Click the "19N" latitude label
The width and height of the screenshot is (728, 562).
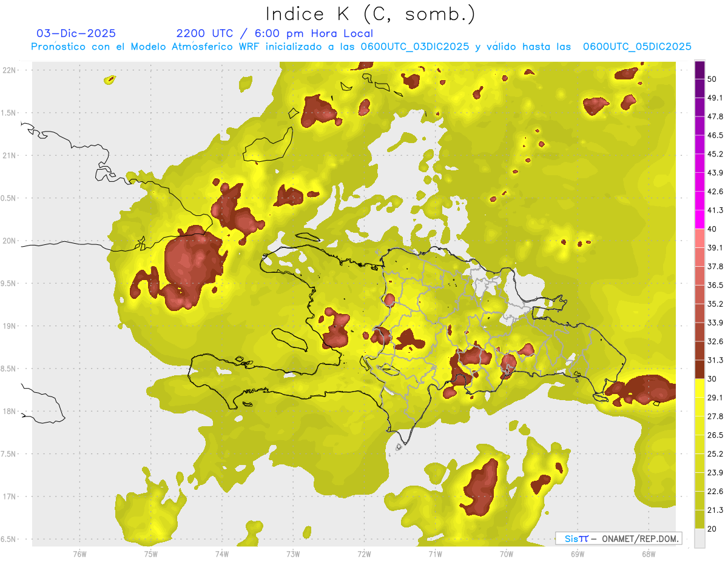click(x=9, y=326)
